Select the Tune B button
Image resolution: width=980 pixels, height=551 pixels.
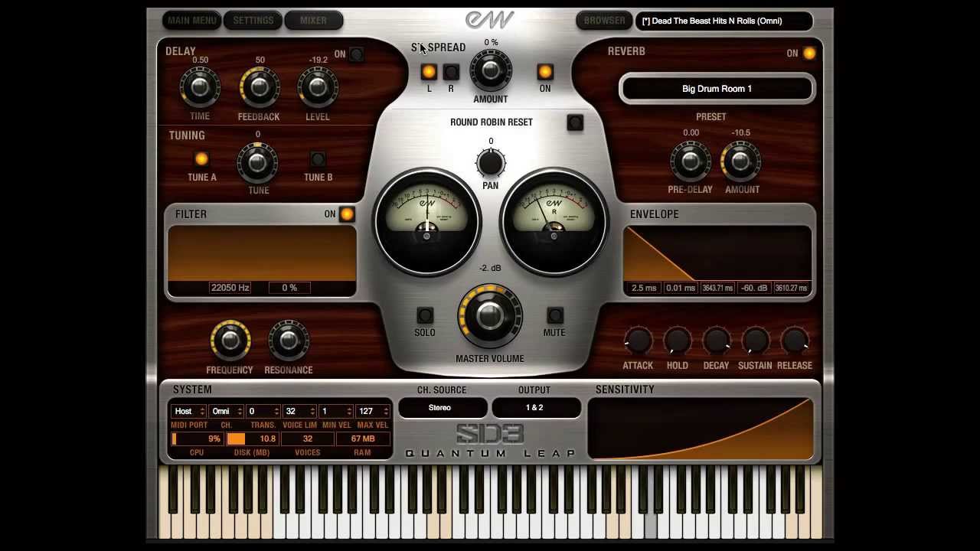318,159
